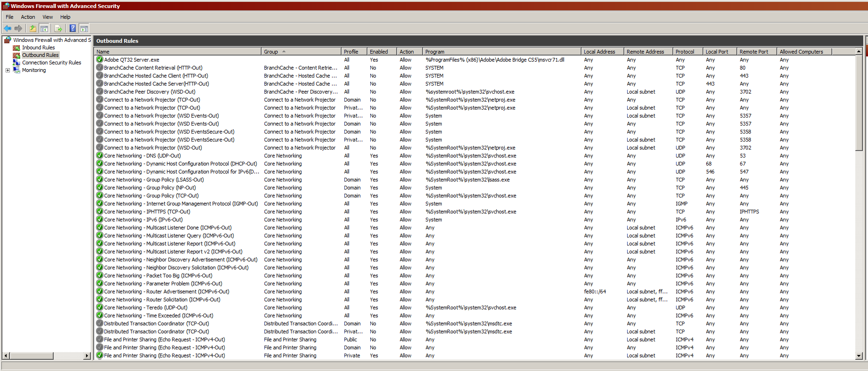Click the Forward arrow toolbar icon
868x371 pixels.
coord(18,29)
